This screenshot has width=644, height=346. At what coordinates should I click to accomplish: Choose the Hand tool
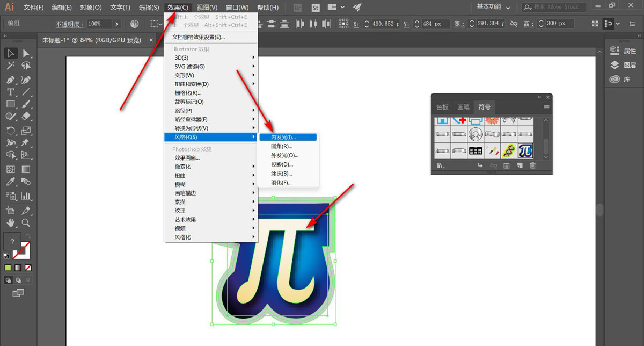pos(10,222)
